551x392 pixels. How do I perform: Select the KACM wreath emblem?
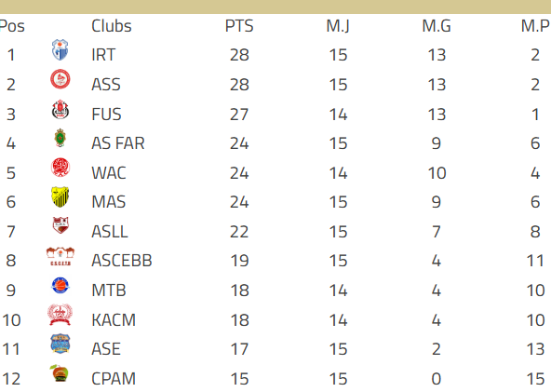60,315
